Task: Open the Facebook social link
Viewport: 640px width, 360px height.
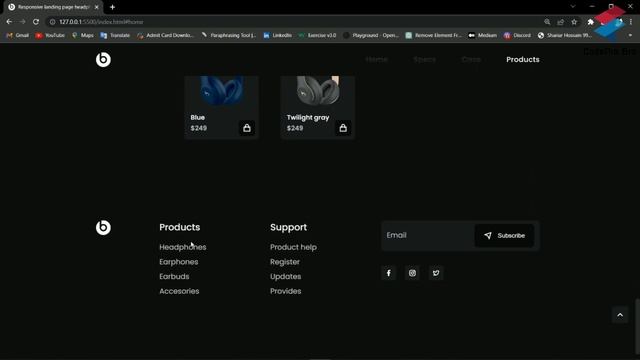Action: pos(389,273)
